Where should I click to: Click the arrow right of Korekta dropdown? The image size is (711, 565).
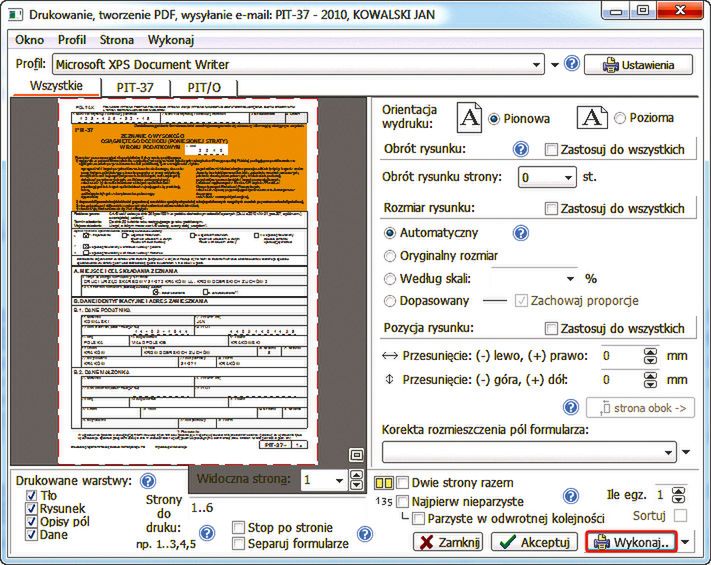[x=686, y=452]
